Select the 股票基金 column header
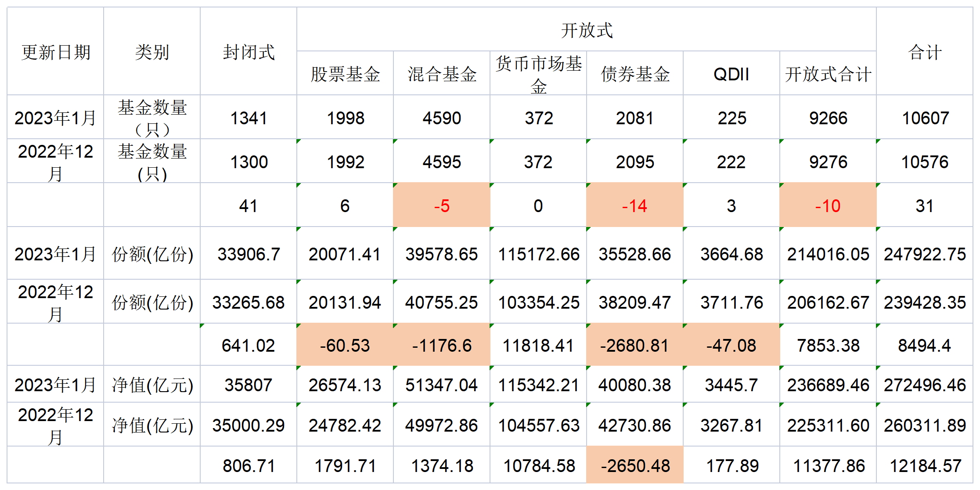The image size is (980, 490). (345, 74)
